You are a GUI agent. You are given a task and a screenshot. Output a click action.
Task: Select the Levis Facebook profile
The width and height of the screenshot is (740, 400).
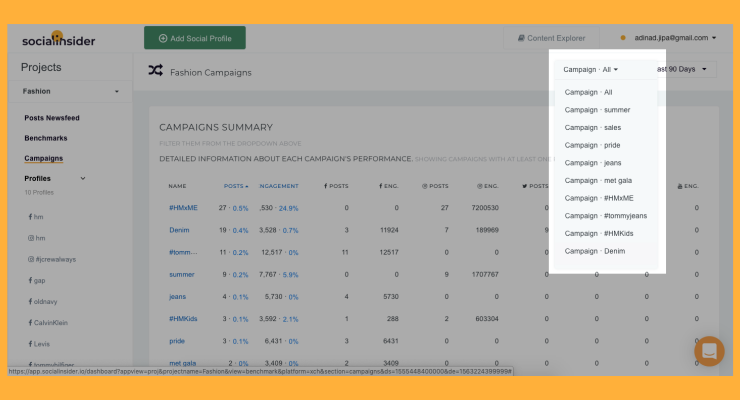(x=39, y=344)
